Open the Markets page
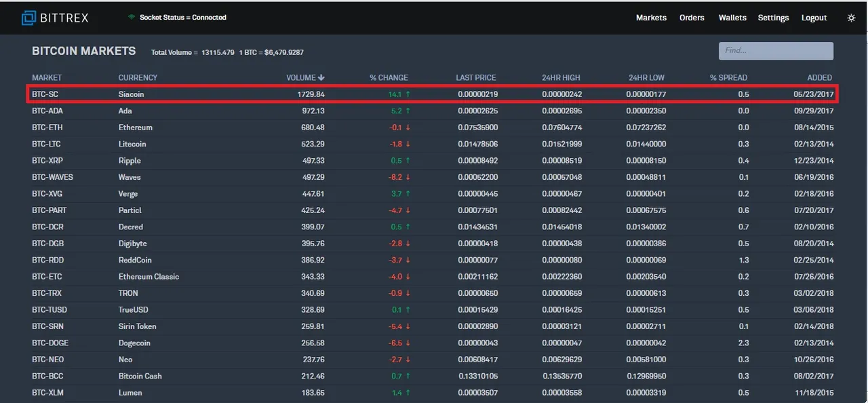Viewport: 868px width, 403px height. tap(651, 18)
